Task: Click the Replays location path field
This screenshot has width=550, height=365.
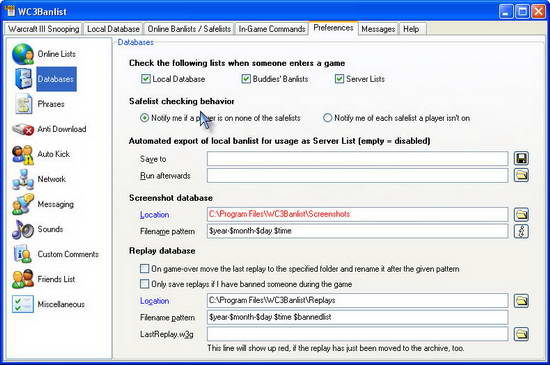Action: [x=357, y=300]
